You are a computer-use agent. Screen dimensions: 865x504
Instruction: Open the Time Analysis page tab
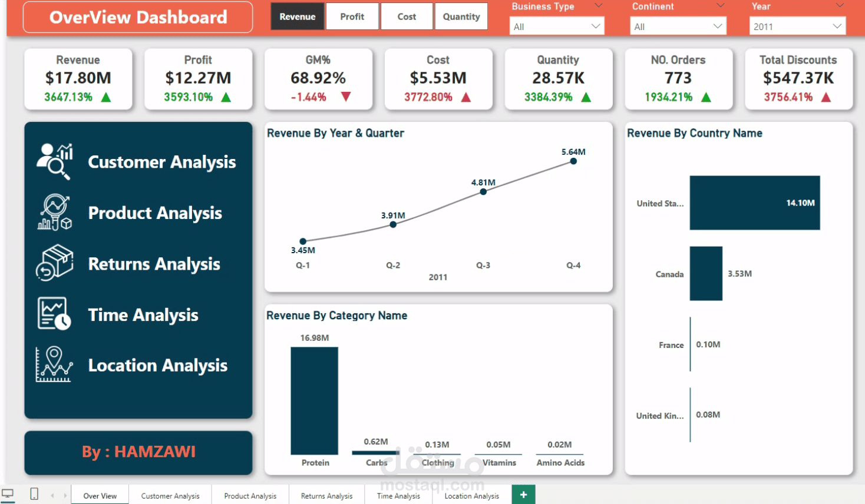click(x=398, y=496)
